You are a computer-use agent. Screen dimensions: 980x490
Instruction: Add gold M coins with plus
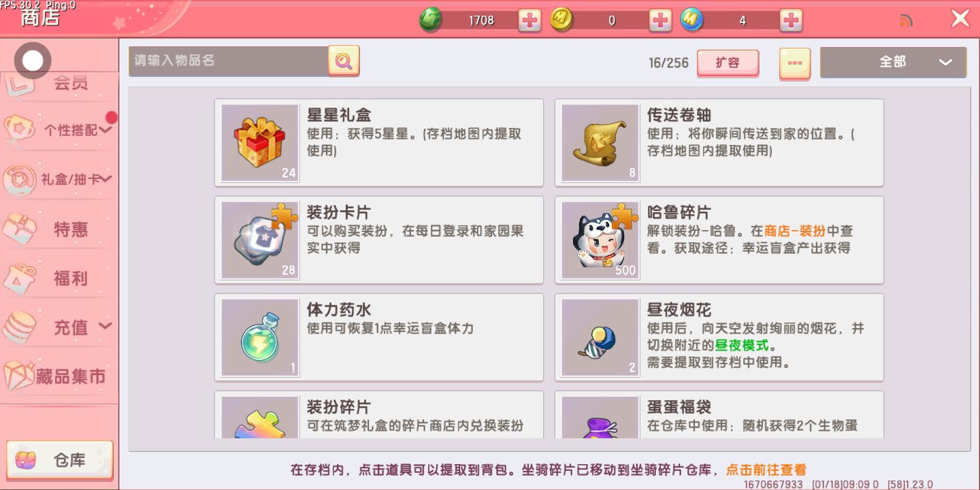660,20
